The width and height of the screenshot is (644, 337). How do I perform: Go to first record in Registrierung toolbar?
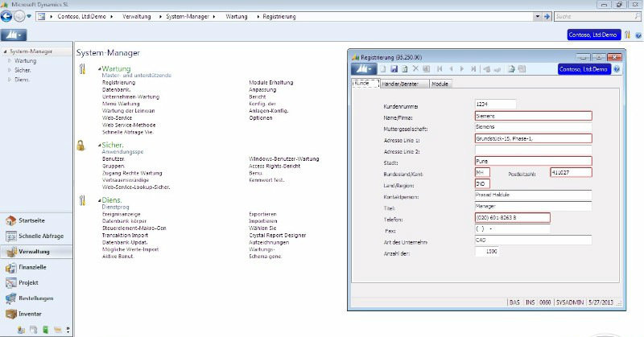pos(439,69)
